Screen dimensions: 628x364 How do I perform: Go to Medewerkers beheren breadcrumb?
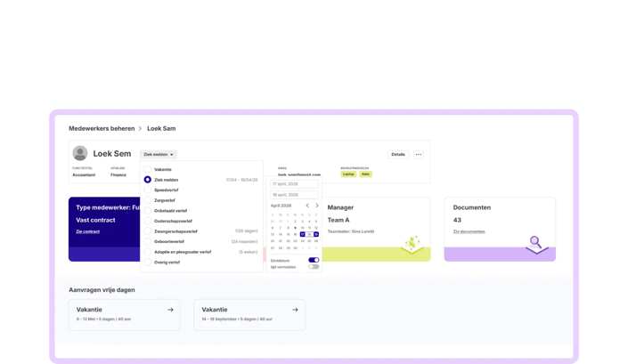click(x=102, y=128)
